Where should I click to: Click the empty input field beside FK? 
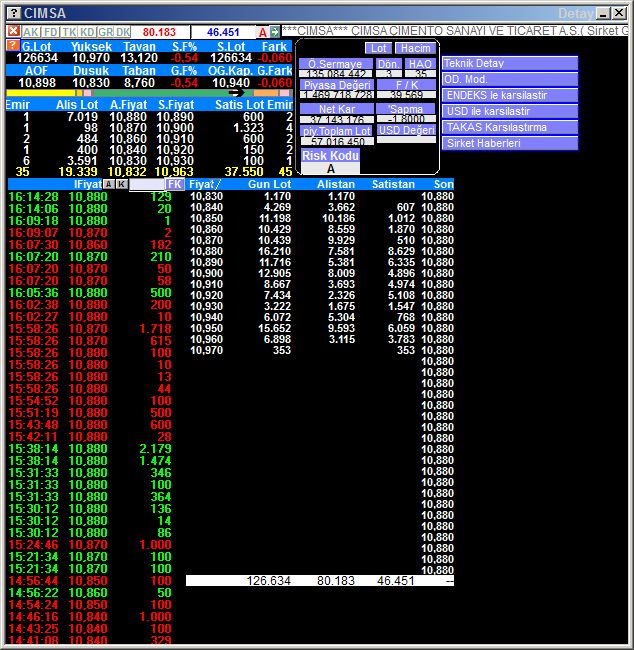147,184
